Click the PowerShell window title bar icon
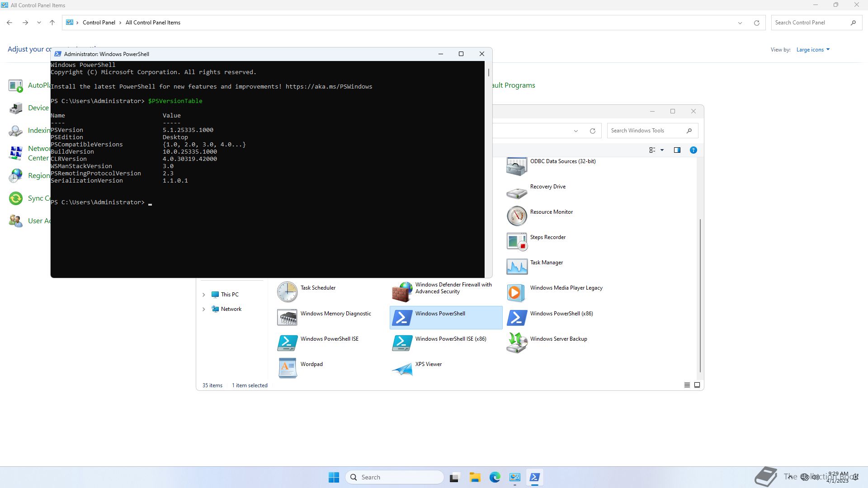 click(58, 54)
